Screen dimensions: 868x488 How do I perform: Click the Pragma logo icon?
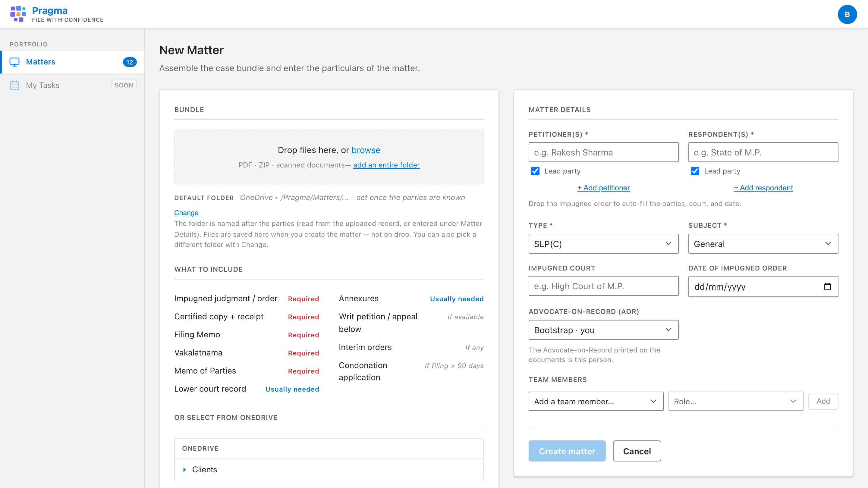pos(18,14)
